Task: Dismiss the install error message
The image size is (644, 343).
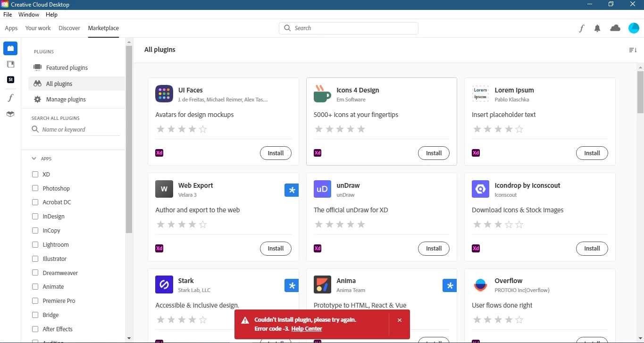Action: [400, 320]
